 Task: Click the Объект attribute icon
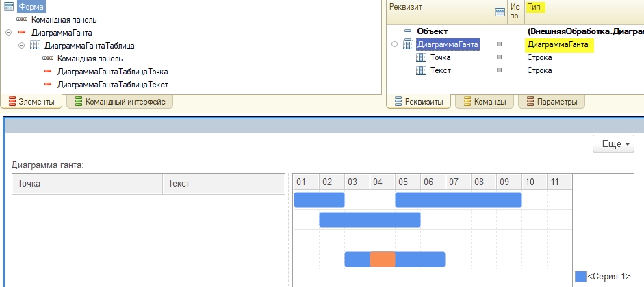tap(407, 31)
